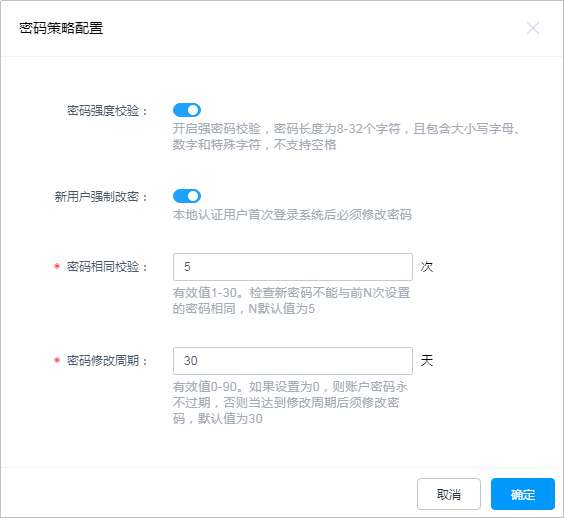Screen dimensions: 564x518
Task: Click the strong password 8-32 characters hint
Action: click(346, 137)
